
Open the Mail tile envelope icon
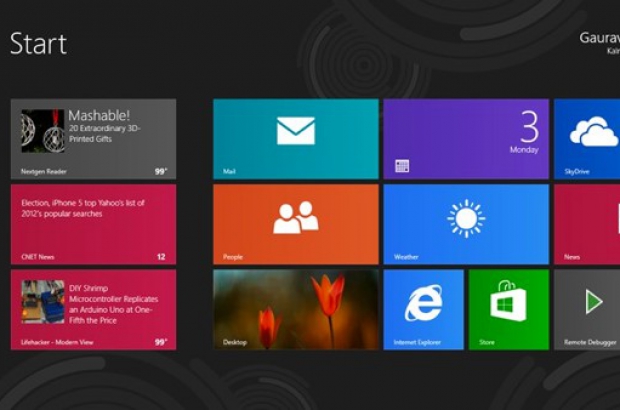coord(295,131)
